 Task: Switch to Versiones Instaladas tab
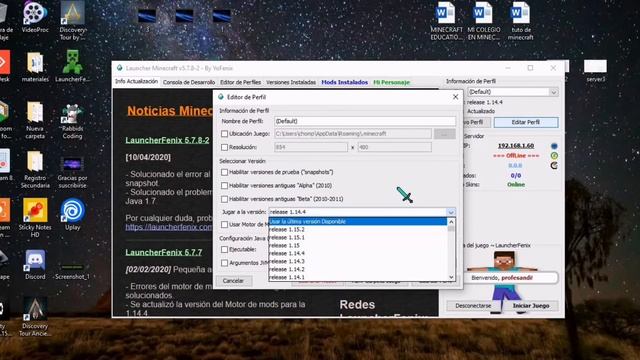(x=291, y=82)
